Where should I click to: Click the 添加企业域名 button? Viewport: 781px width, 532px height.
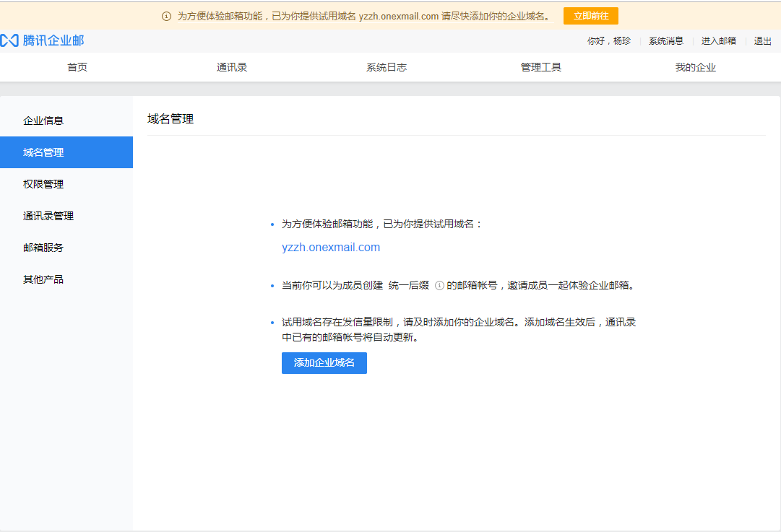(324, 363)
